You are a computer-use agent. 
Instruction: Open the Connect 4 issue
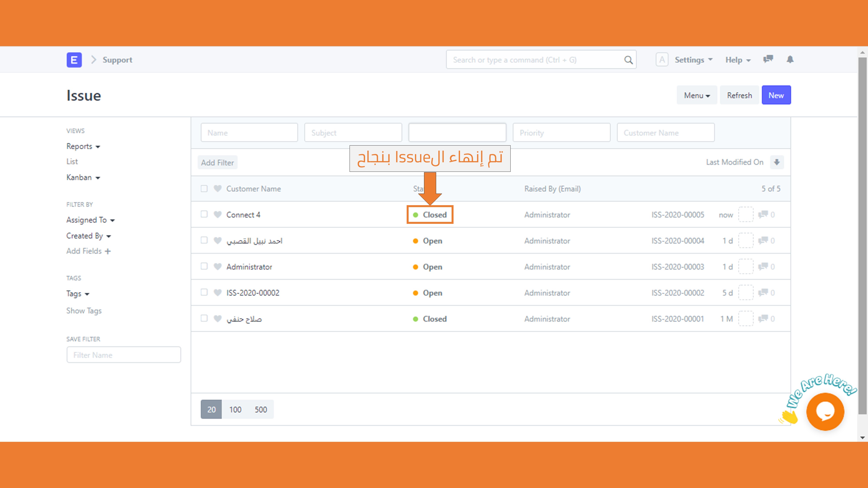(x=243, y=215)
